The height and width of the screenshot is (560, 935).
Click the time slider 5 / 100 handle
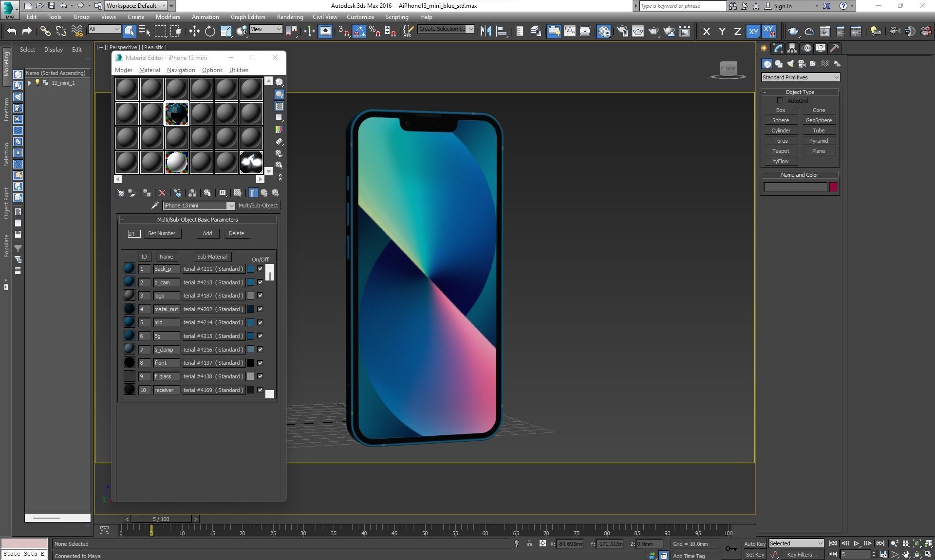click(x=161, y=519)
